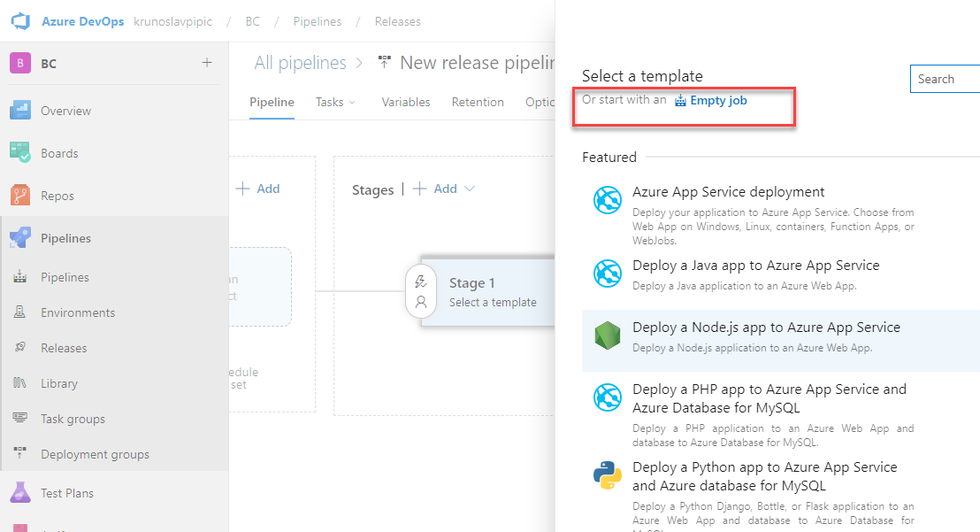
Task: Focus the template Search field
Action: tap(945, 79)
